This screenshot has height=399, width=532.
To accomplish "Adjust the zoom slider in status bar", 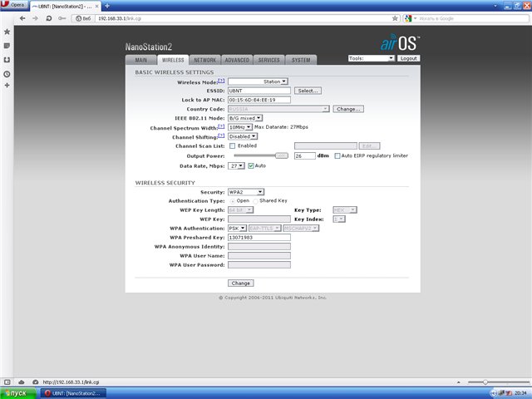I will 485,382.
